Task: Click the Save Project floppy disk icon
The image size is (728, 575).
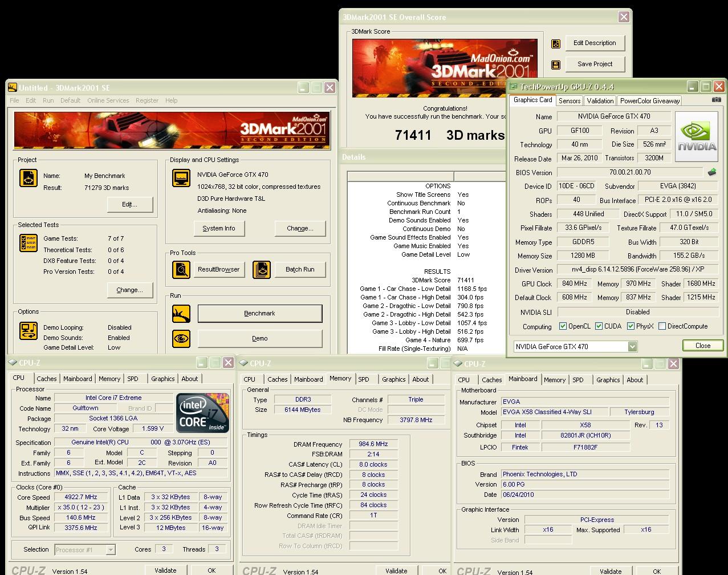Action: [556, 65]
